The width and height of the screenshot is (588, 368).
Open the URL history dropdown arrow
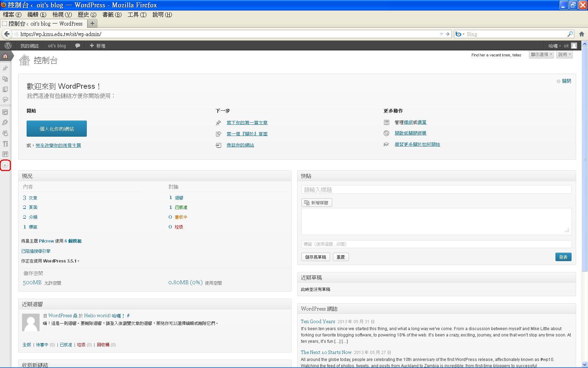click(x=441, y=34)
